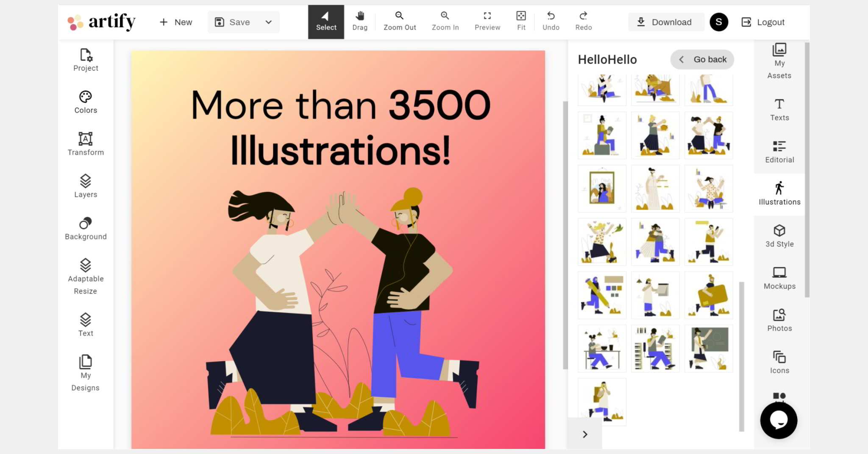This screenshot has height=454, width=868.
Task: Undo the last action
Action: 551,22
